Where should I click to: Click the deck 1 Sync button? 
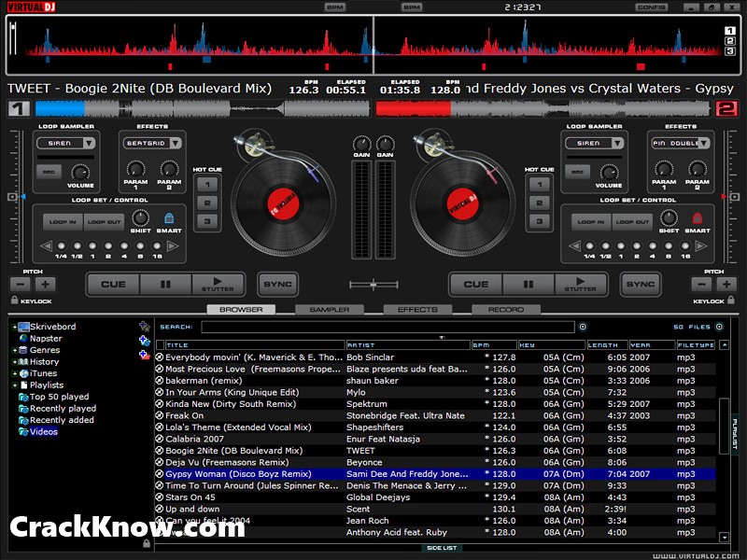(277, 285)
